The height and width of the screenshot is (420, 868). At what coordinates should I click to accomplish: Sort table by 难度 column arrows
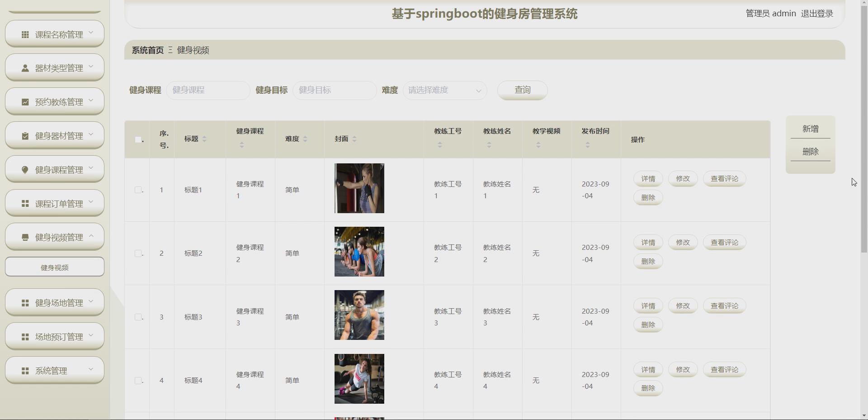click(x=305, y=139)
